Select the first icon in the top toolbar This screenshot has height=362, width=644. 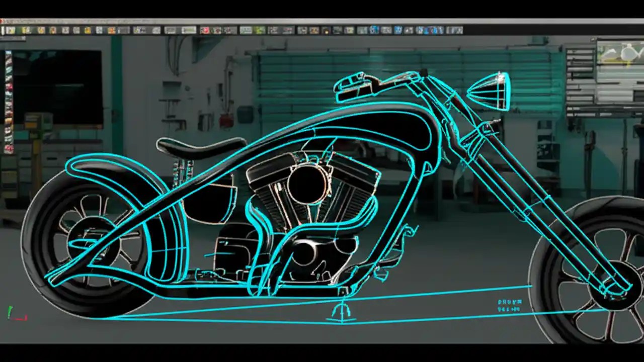click(4, 31)
